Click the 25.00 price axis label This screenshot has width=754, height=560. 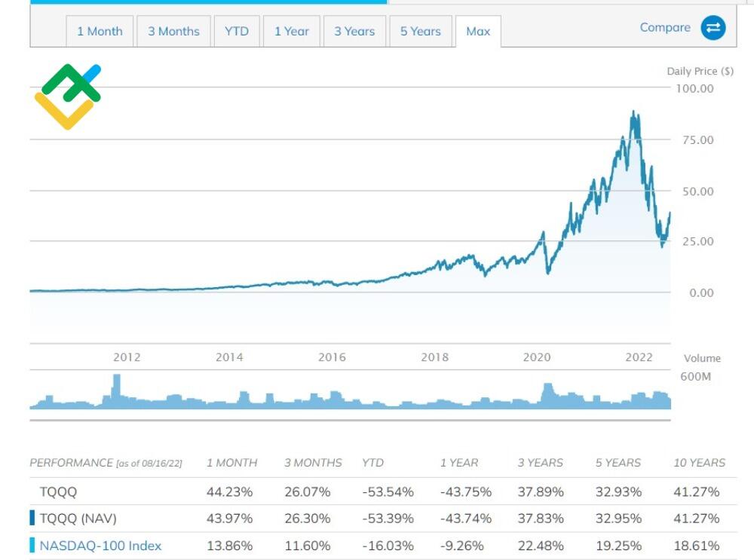[x=697, y=241]
